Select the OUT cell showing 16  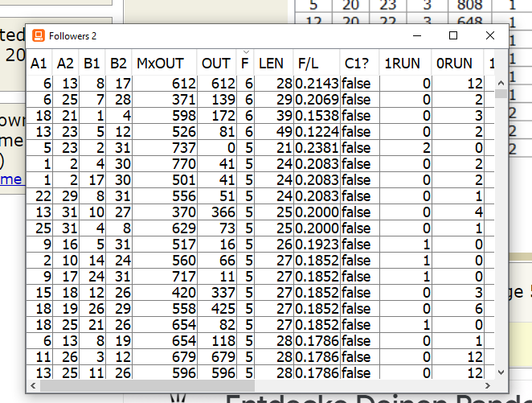(x=217, y=245)
